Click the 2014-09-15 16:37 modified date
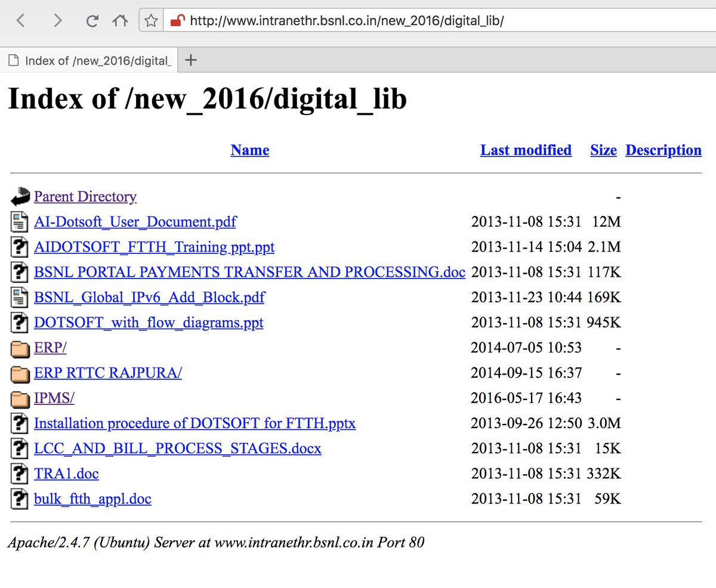716x588 pixels. (x=526, y=373)
